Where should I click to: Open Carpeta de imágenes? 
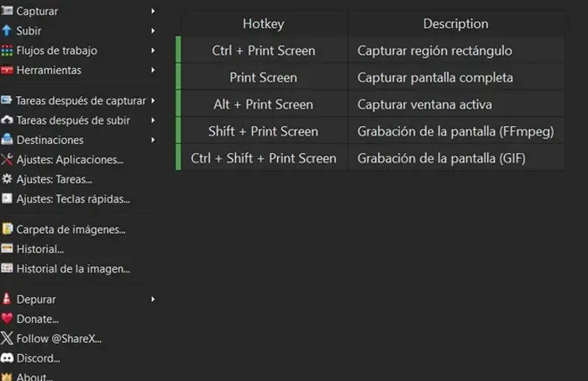click(x=71, y=230)
